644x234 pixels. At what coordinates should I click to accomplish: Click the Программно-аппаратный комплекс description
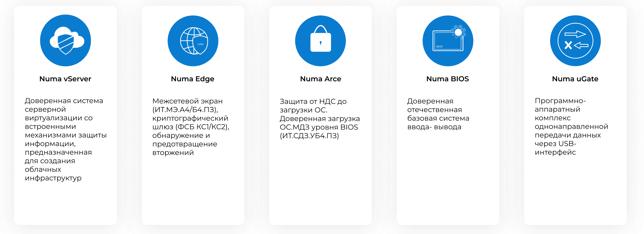(571, 126)
